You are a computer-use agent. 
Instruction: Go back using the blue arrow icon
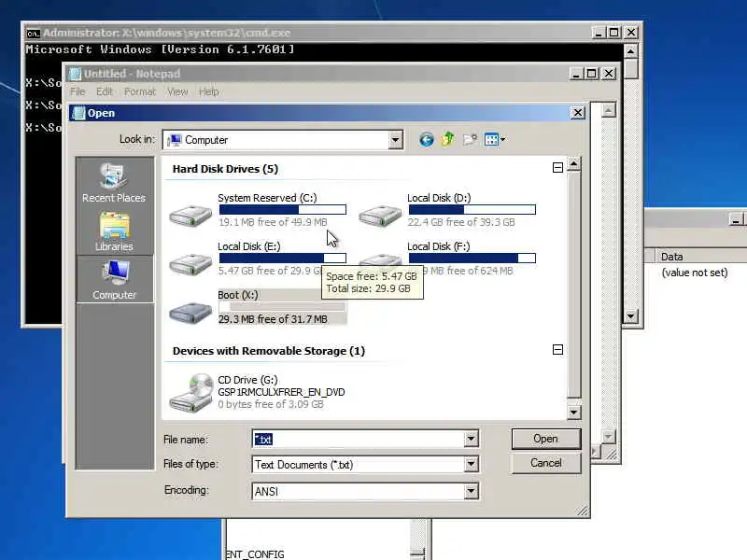coord(427,139)
